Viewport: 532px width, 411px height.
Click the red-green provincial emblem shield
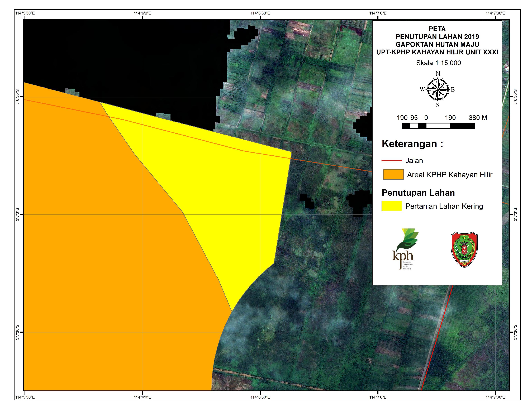[x=464, y=249]
